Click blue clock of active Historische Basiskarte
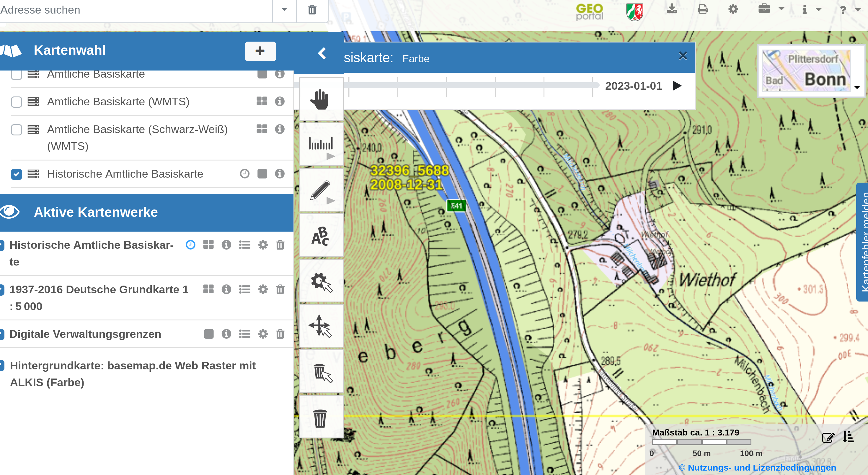The height and width of the screenshot is (475, 868). click(190, 245)
